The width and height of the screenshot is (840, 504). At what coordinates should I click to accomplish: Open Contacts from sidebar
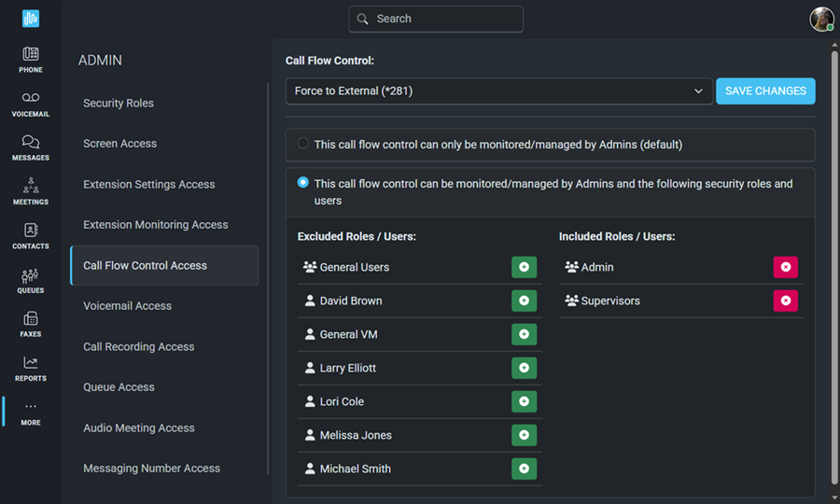click(31, 236)
